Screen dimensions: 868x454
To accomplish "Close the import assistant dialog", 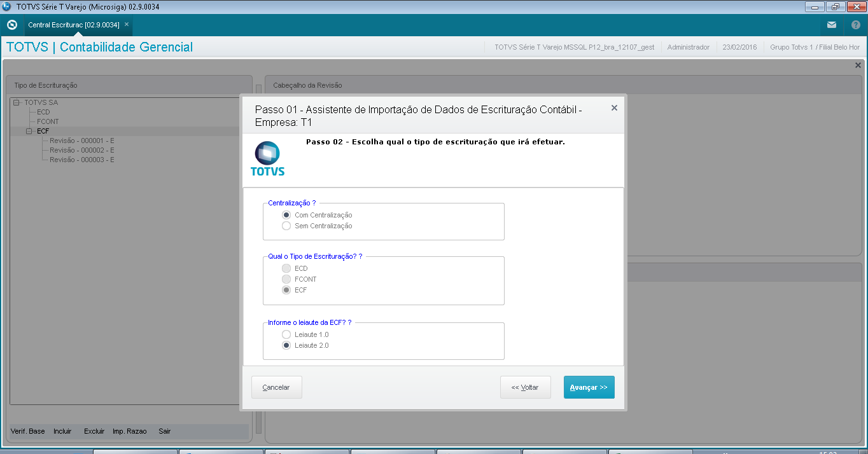I will [614, 108].
